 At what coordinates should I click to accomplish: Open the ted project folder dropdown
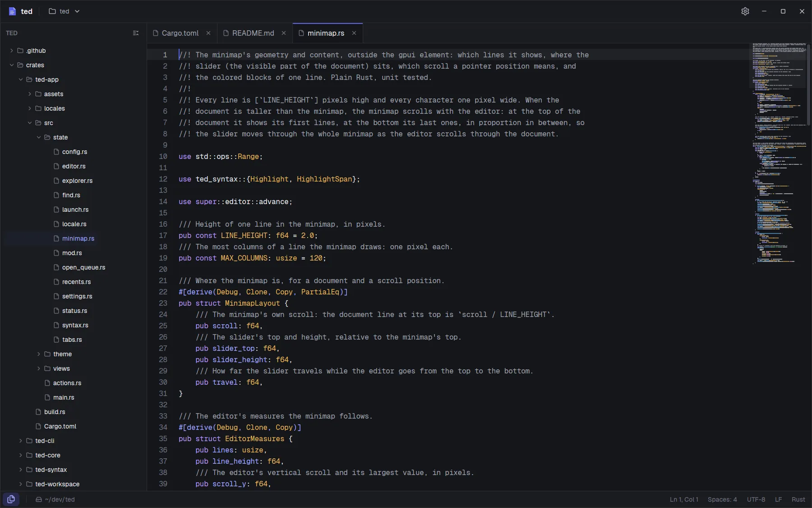pyautogui.click(x=64, y=11)
